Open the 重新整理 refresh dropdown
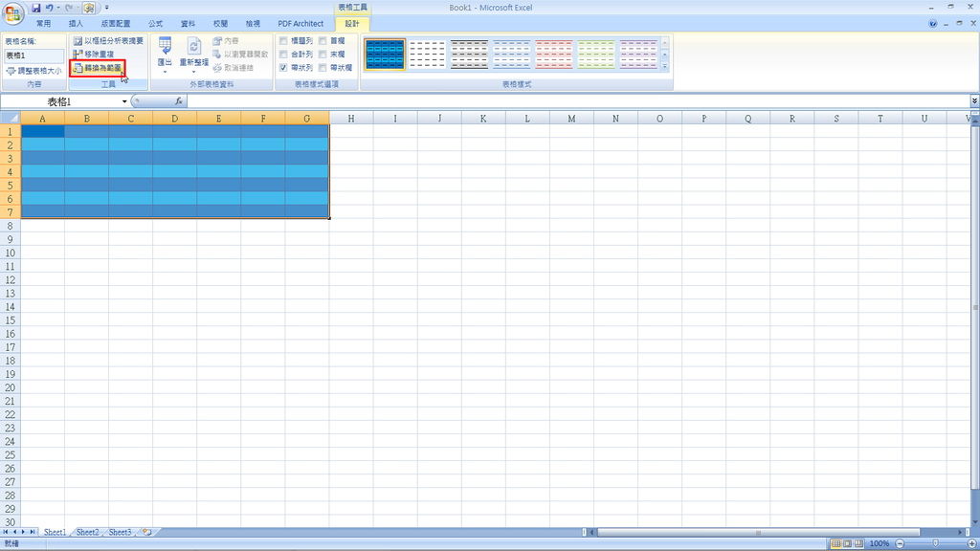 193,55
